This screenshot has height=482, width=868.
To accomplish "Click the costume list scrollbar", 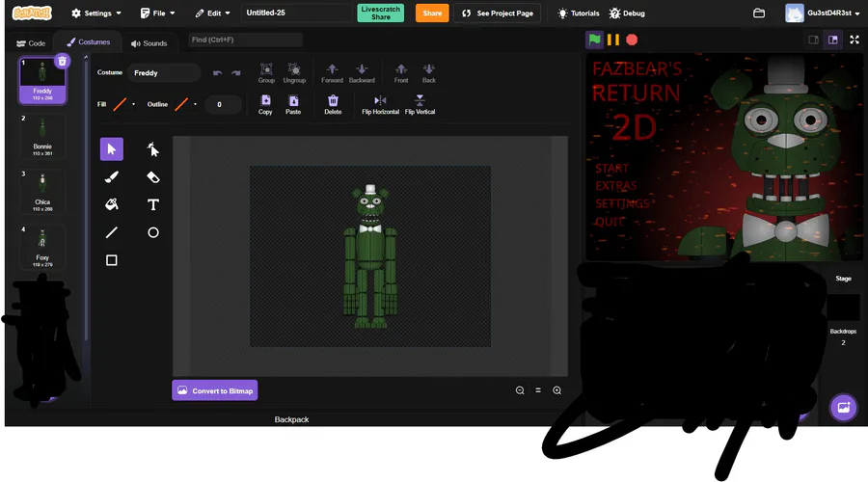I will [x=86, y=200].
